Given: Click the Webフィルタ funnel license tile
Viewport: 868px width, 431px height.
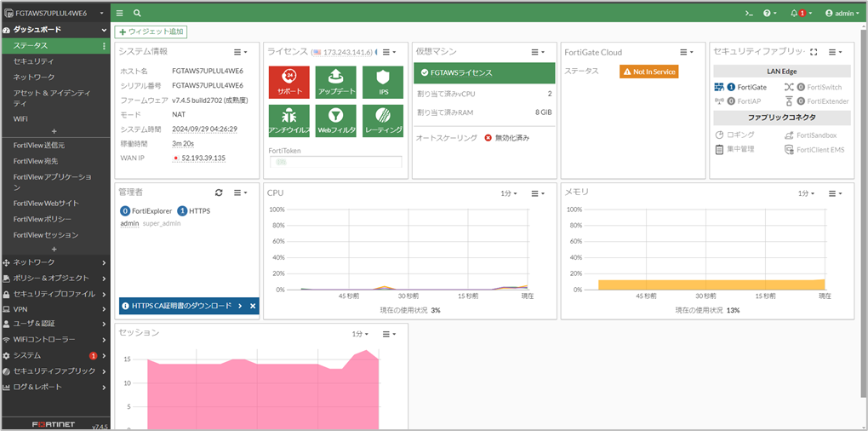Looking at the screenshot, I should click(x=336, y=121).
